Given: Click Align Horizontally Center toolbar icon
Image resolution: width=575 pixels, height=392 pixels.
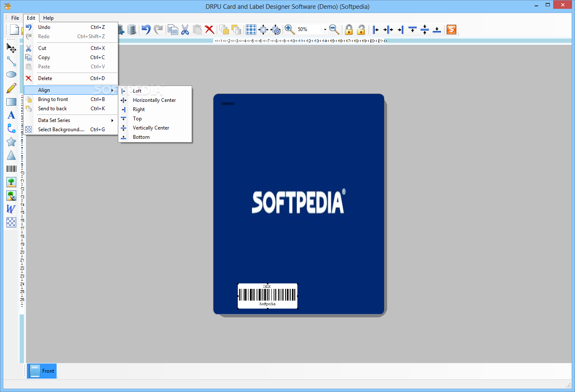Looking at the screenshot, I should click(388, 29).
